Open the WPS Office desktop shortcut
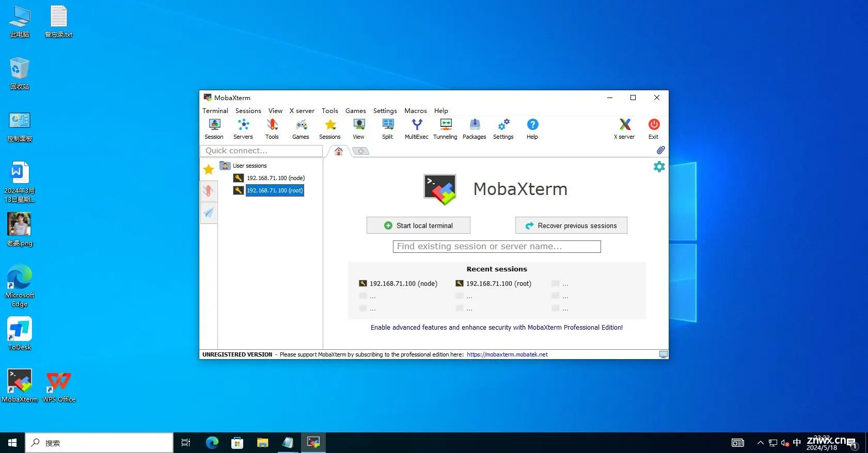This screenshot has width=868, height=453. pyautogui.click(x=59, y=385)
